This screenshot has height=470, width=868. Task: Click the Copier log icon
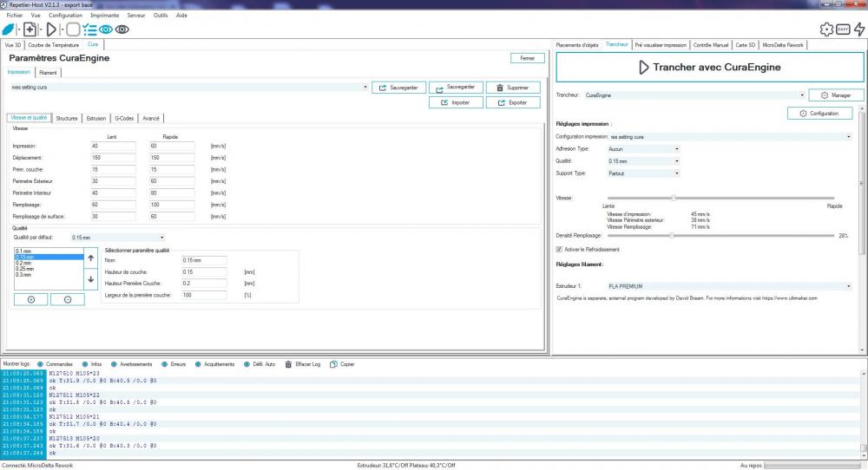tap(333, 364)
